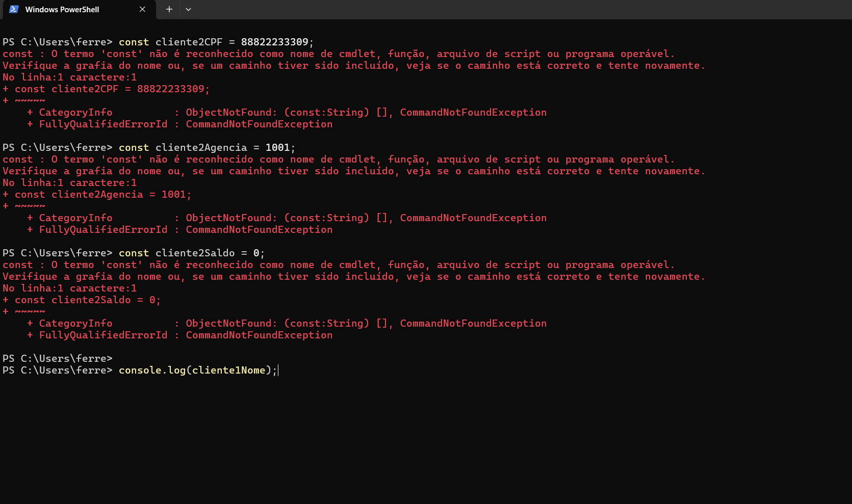
Task: Click the typed 'console.log(cliente1Nome);' command
Action: click(x=198, y=370)
